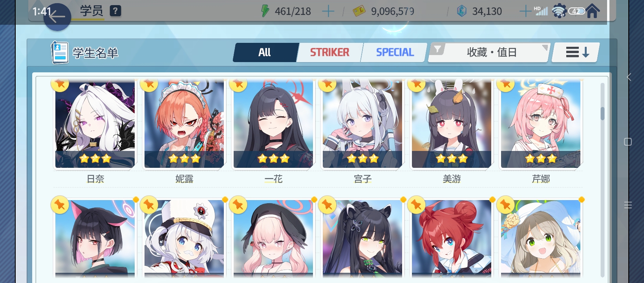Open student 妮露 portrait
The image size is (644, 283).
tap(184, 124)
